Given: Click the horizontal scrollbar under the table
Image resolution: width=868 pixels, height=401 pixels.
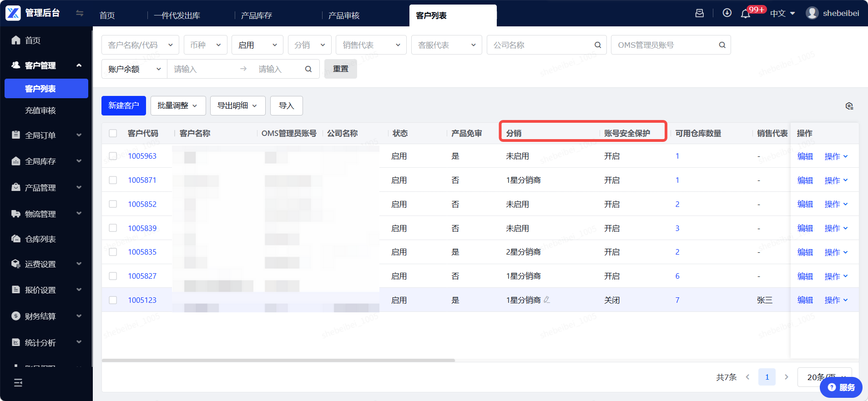Looking at the screenshot, I should (278, 361).
